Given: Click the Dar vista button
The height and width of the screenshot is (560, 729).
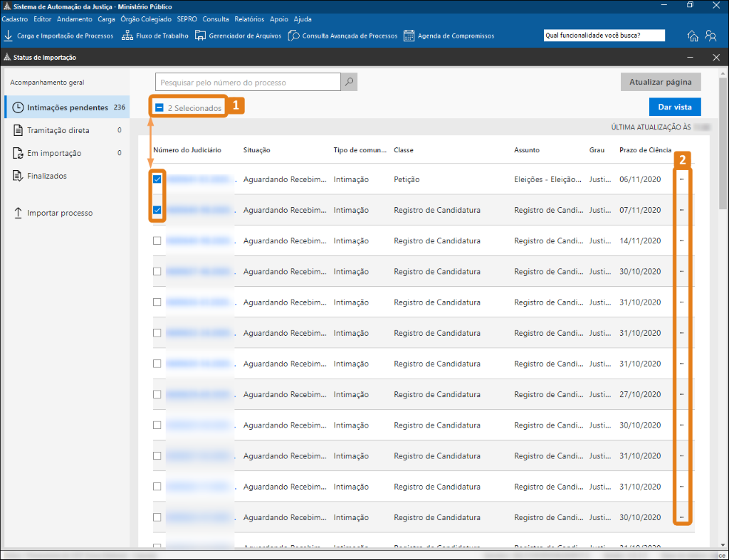Looking at the screenshot, I should pyautogui.click(x=674, y=107).
